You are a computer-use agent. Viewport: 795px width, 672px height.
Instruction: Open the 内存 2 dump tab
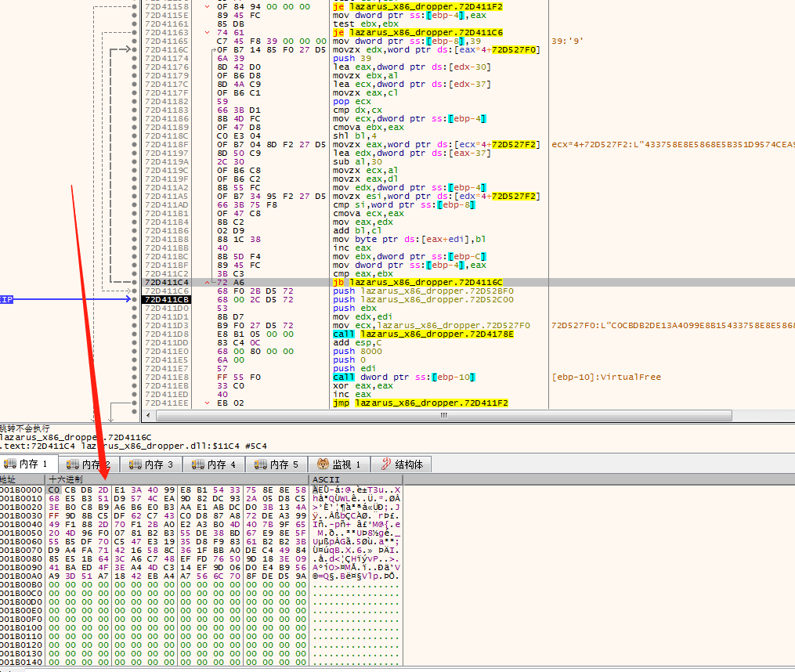pyautogui.click(x=89, y=464)
